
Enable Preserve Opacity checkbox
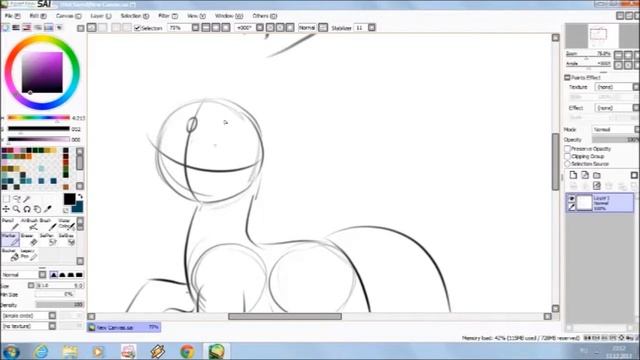point(567,149)
